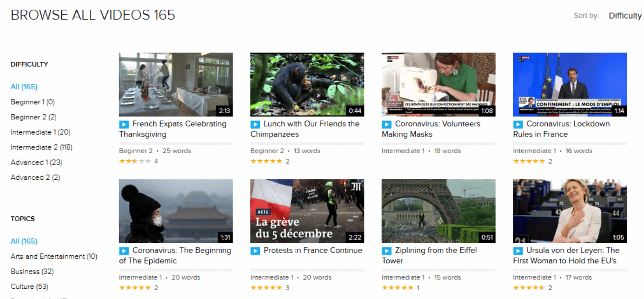Open the chimpanzee video thumbnail
This screenshot has height=299, width=644.
[307, 84]
